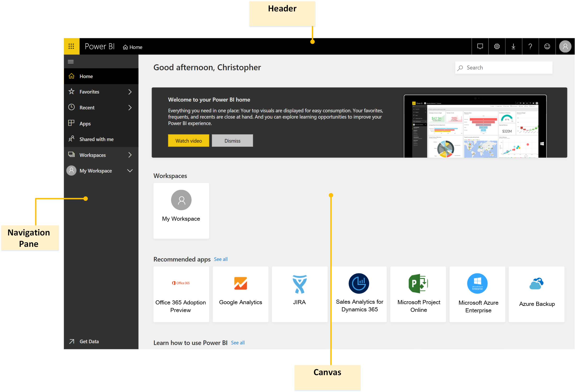Open Favorites in the navigation pane
Screen dimensions: 575x392
pyautogui.click(x=101, y=92)
